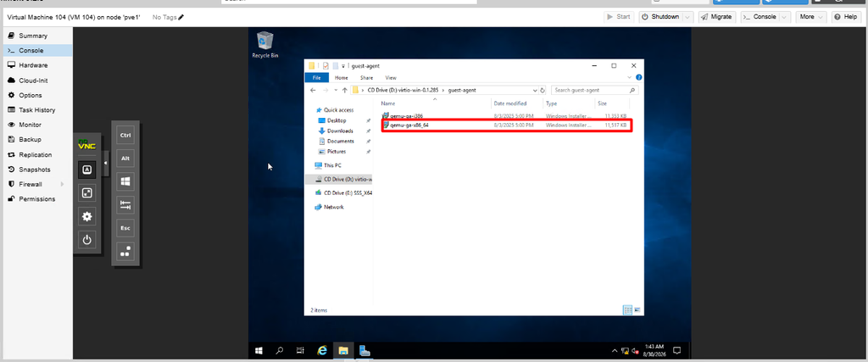Click the noVNC fullscreen icon

87,193
